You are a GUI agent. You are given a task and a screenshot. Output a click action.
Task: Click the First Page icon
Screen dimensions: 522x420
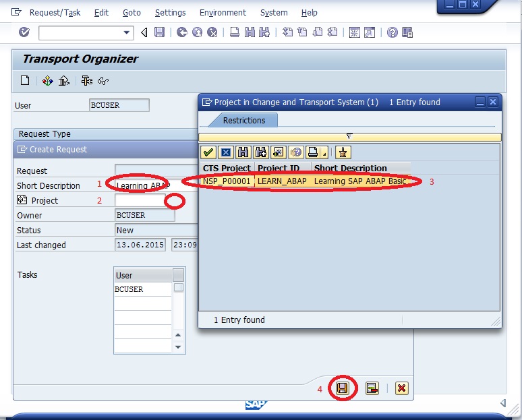[x=287, y=32]
